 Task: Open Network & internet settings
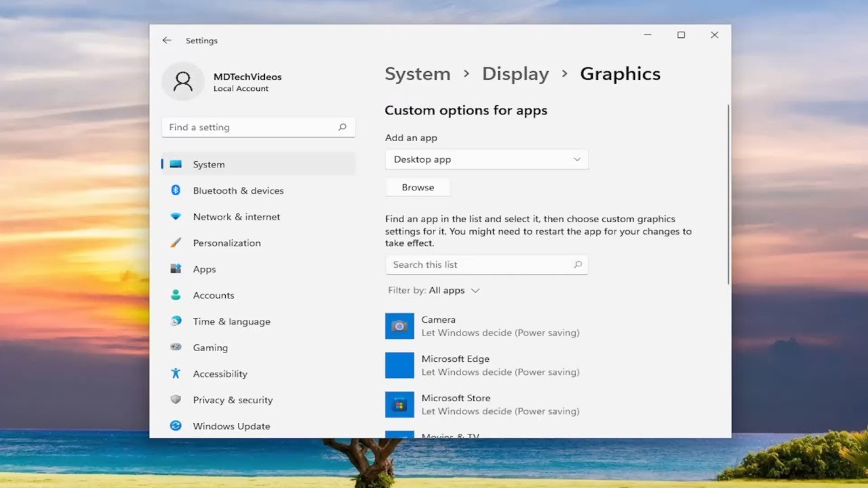tap(258, 217)
